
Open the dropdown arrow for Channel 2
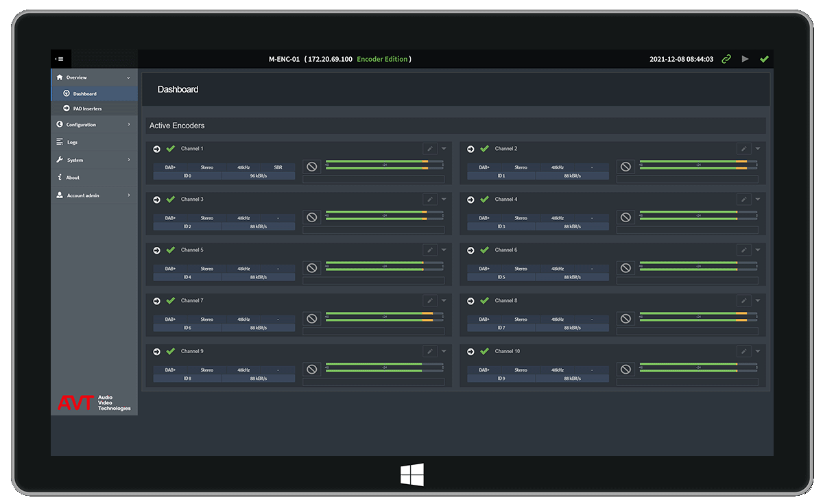coord(758,149)
